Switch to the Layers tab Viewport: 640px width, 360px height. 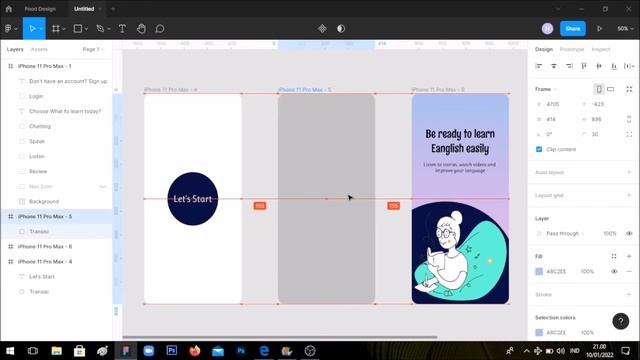pos(15,49)
